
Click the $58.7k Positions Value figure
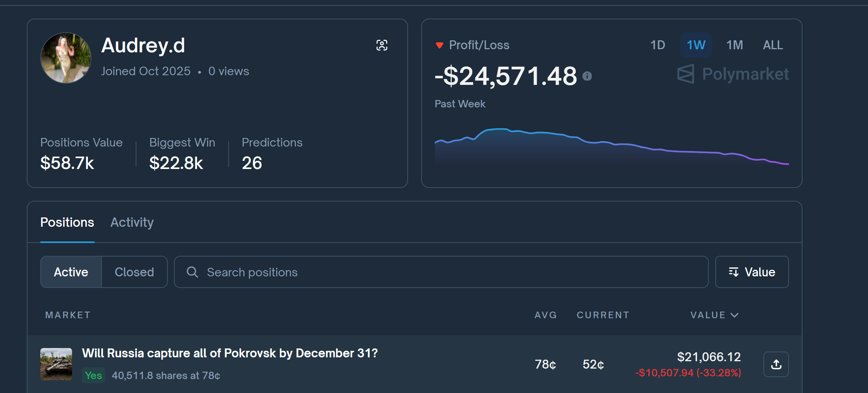point(67,163)
